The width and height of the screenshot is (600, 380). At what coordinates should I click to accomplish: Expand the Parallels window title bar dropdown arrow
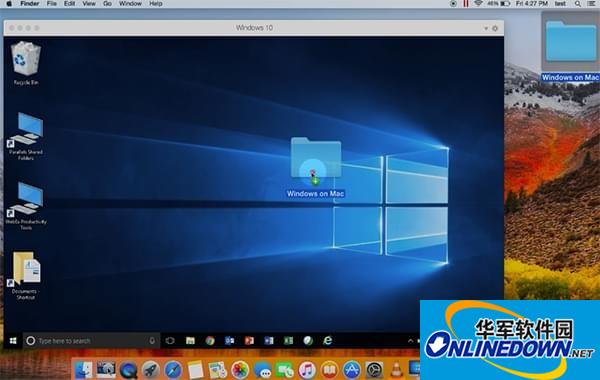pos(486,28)
